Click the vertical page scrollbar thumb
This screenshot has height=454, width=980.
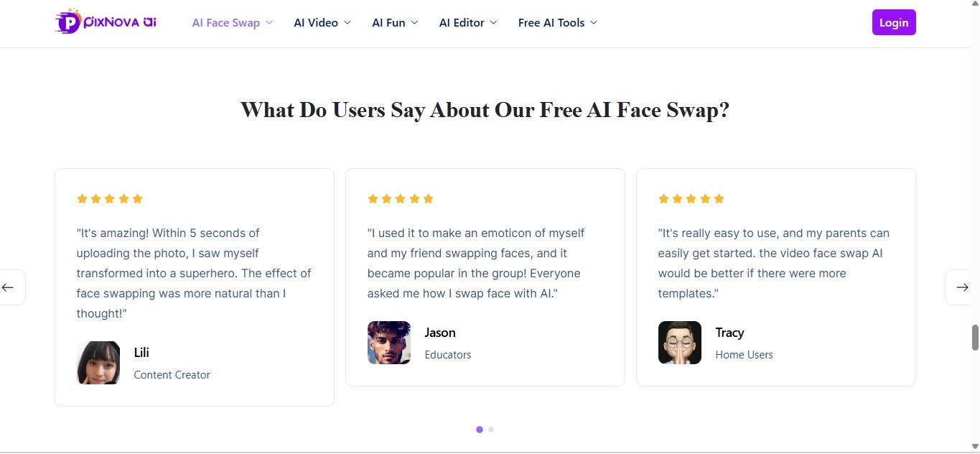(x=975, y=338)
